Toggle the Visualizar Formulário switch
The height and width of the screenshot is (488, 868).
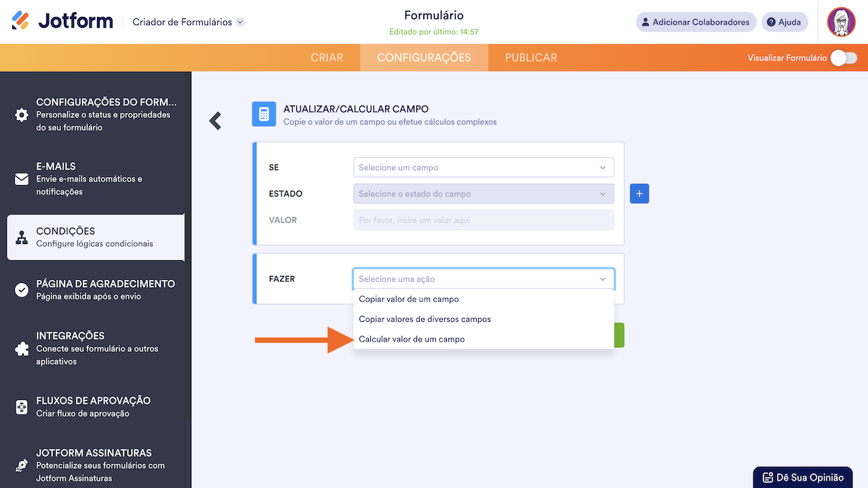844,58
